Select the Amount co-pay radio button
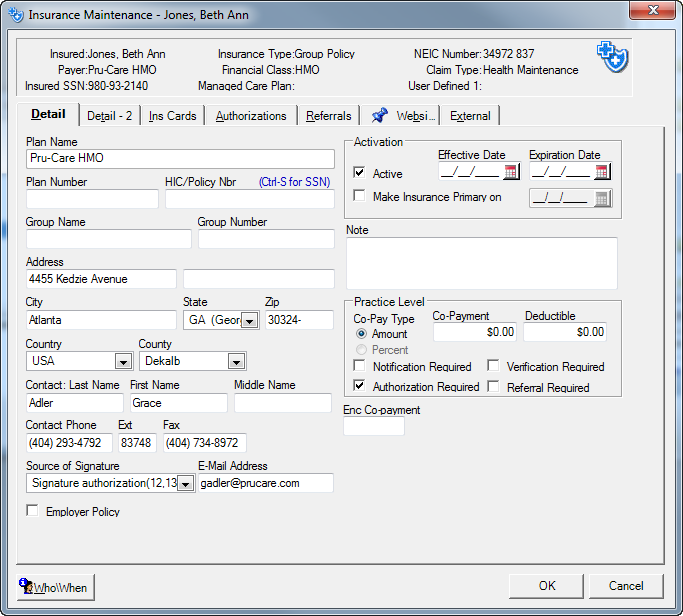This screenshot has height=616, width=683. coord(361,334)
